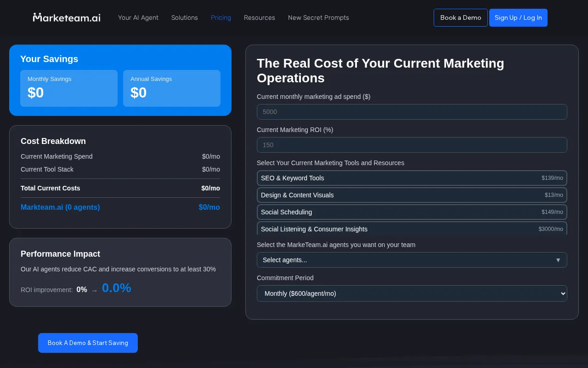
Task: Focus the Current Marketing ROI field
Action: pyautogui.click(x=412, y=145)
